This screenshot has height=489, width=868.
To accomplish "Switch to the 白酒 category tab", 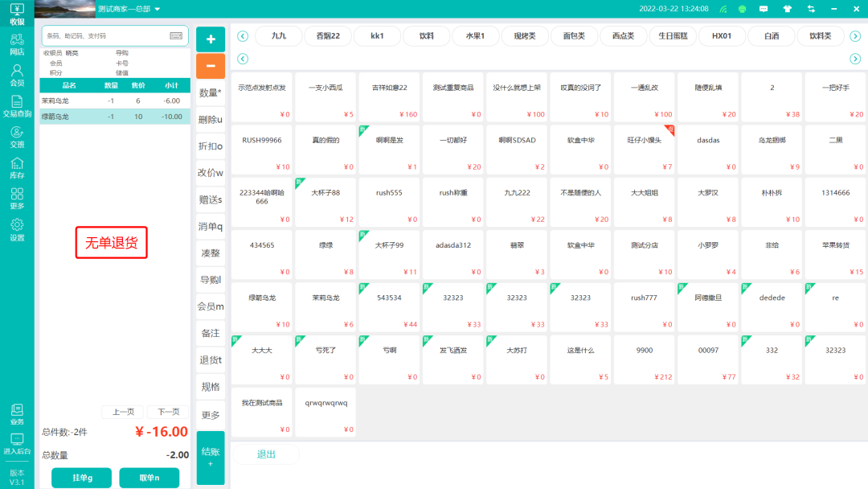I will (772, 36).
